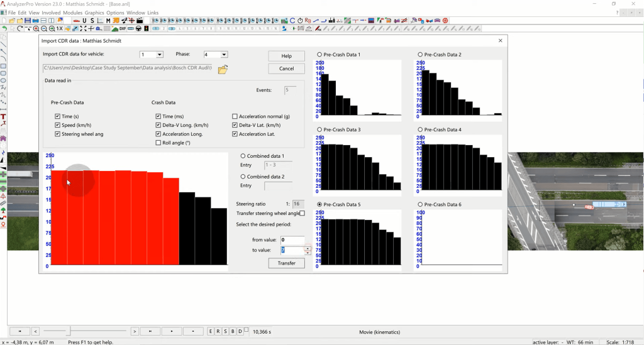Open the Modules menu
This screenshot has width=644, height=345.
tap(72, 13)
